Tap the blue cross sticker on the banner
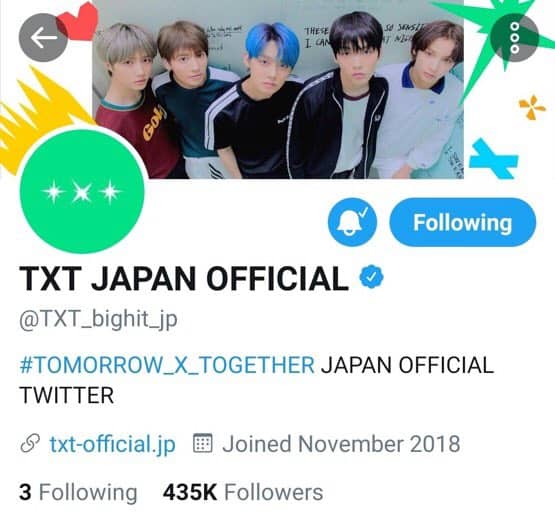 (493, 159)
